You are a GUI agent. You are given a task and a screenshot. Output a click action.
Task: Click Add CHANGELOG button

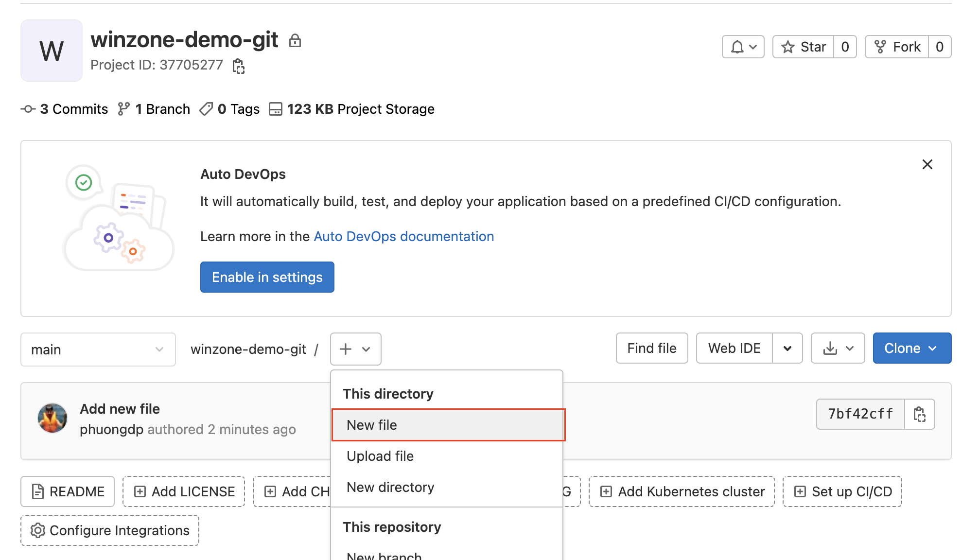tap(293, 491)
